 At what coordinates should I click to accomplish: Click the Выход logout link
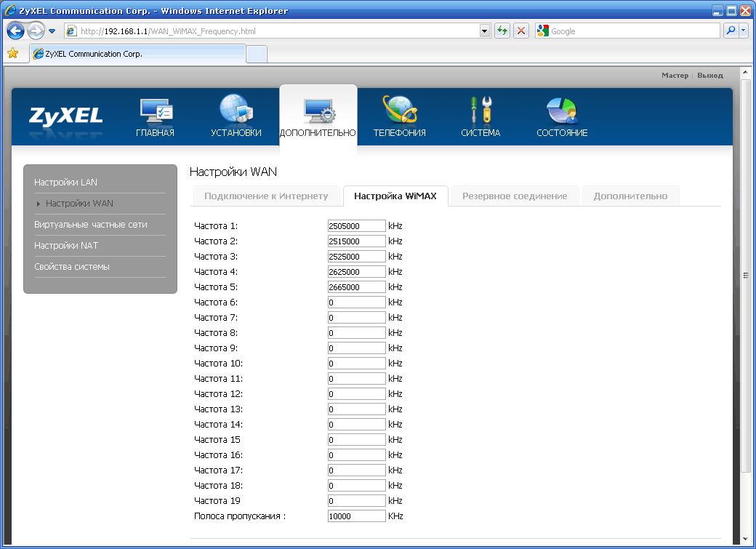tap(709, 75)
